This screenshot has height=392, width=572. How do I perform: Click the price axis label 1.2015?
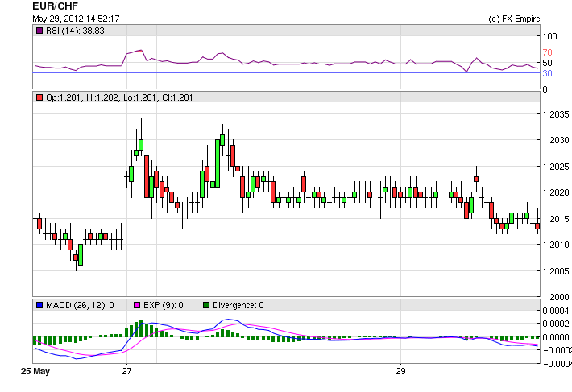point(556,219)
